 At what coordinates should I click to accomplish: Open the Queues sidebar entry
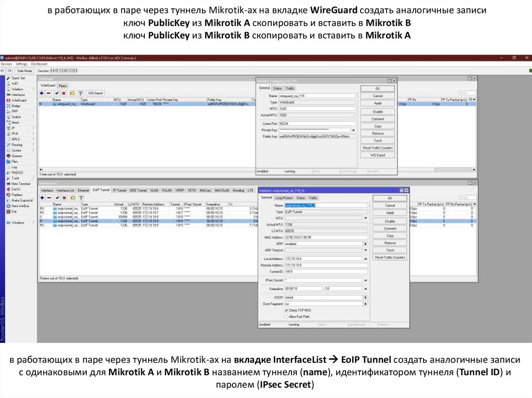(x=17, y=156)
